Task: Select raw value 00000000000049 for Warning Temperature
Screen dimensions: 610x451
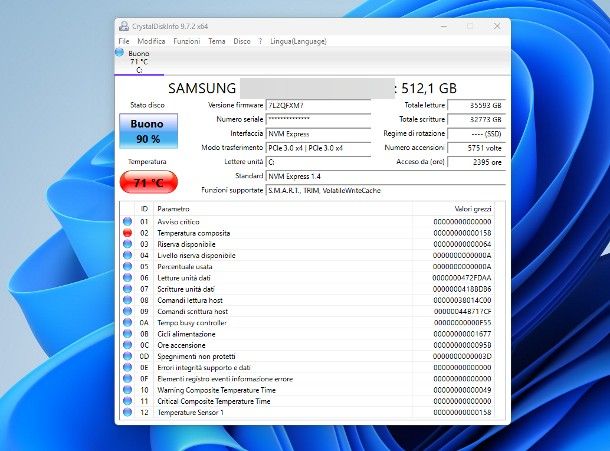Action: pos(462,390)
